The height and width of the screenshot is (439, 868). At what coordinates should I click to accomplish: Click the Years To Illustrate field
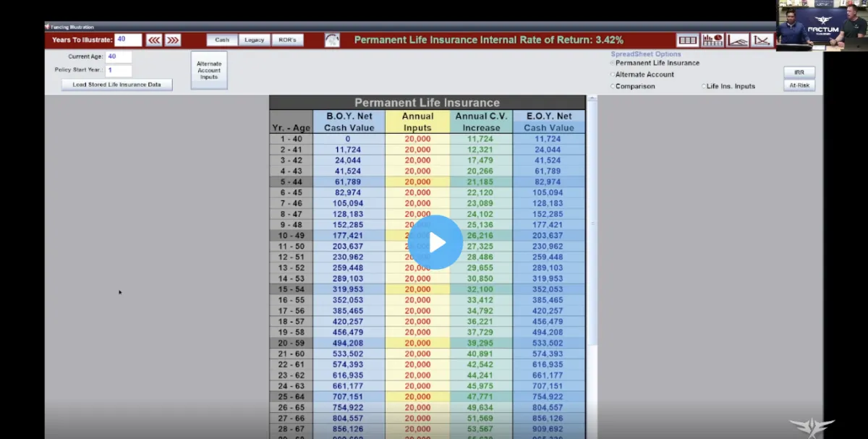pos(128,40)
